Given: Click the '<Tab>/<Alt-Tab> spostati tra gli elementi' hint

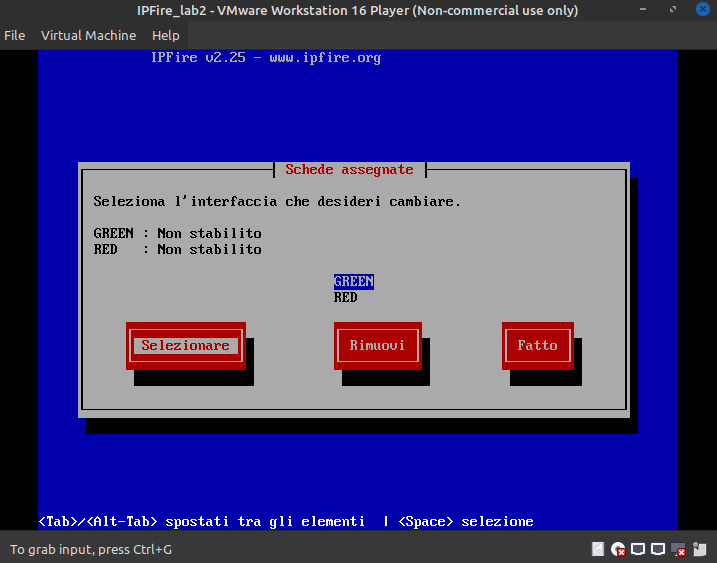Looking at the screenshot, I should [202, 521].
